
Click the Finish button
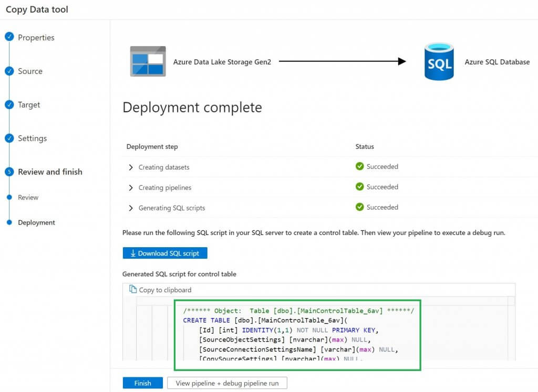tap(143, 383)
